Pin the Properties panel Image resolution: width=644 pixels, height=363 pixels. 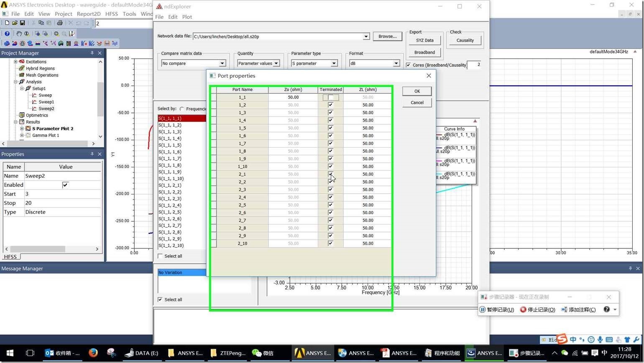92,154
